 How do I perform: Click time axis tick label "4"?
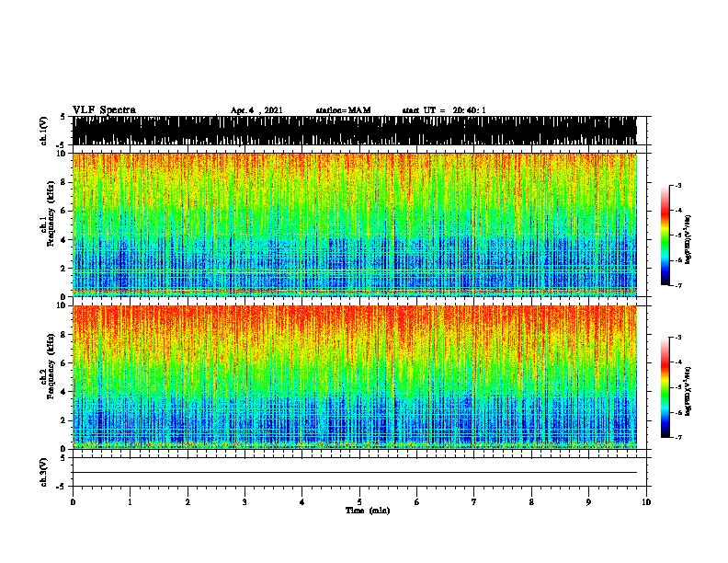(x=301, y=502)
